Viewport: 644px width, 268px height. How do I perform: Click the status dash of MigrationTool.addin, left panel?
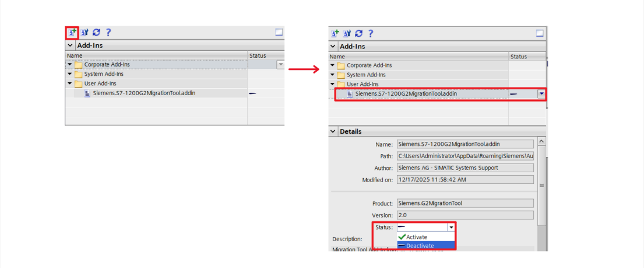coord(252,93)
